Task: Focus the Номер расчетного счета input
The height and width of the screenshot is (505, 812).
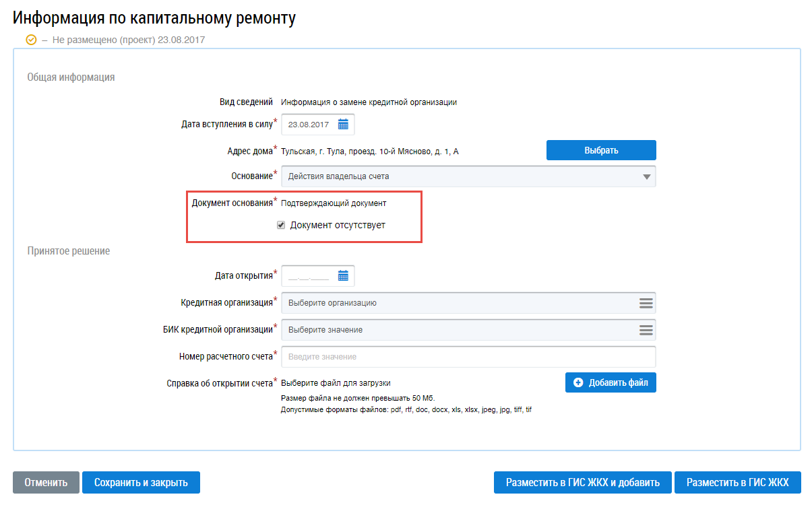Action: pos(468,357)
